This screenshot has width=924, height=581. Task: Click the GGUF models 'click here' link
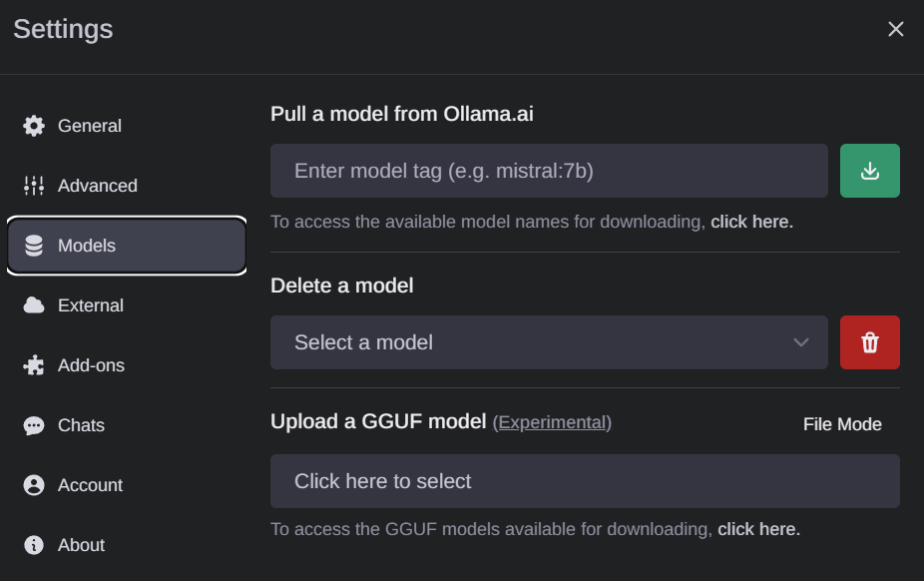point(758,529)
